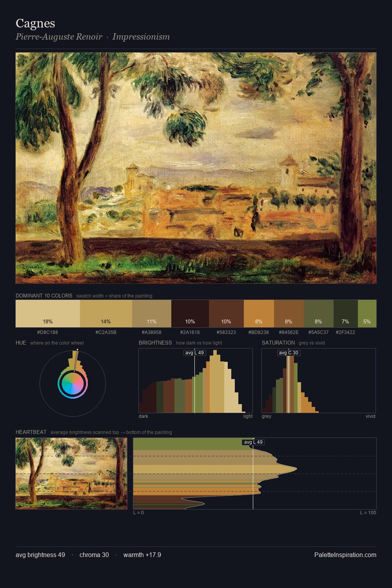Image resolution: width=392 pixels, height=588 pixels.
Task: Click "avg brightness 49" in the footer
Action: point(40,555)
